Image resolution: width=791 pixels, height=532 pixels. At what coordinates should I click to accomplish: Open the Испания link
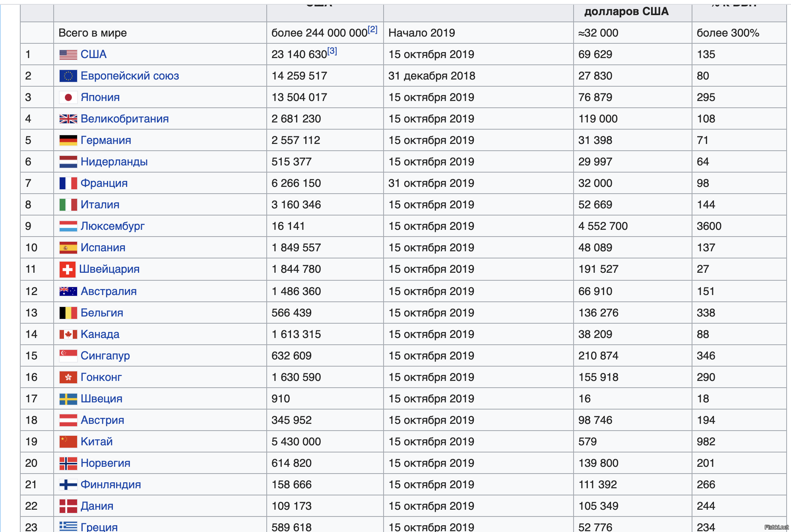pos(103,248)
